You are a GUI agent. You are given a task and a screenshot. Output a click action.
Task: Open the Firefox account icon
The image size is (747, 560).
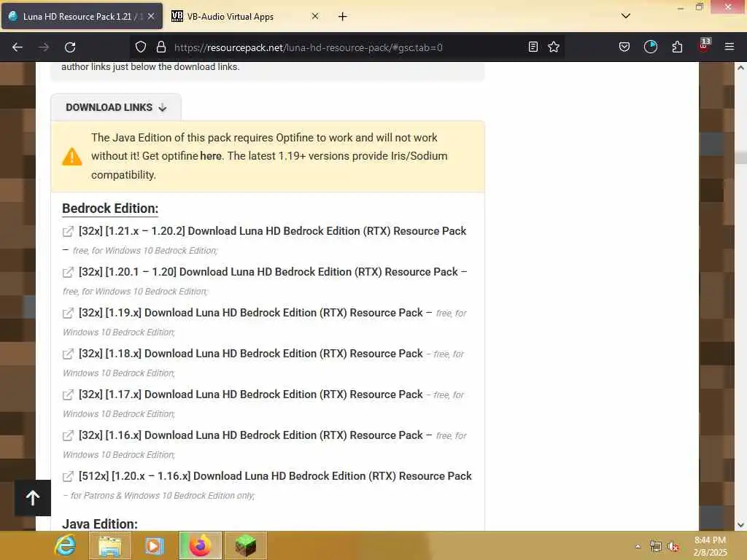click(x=650, y=47)
